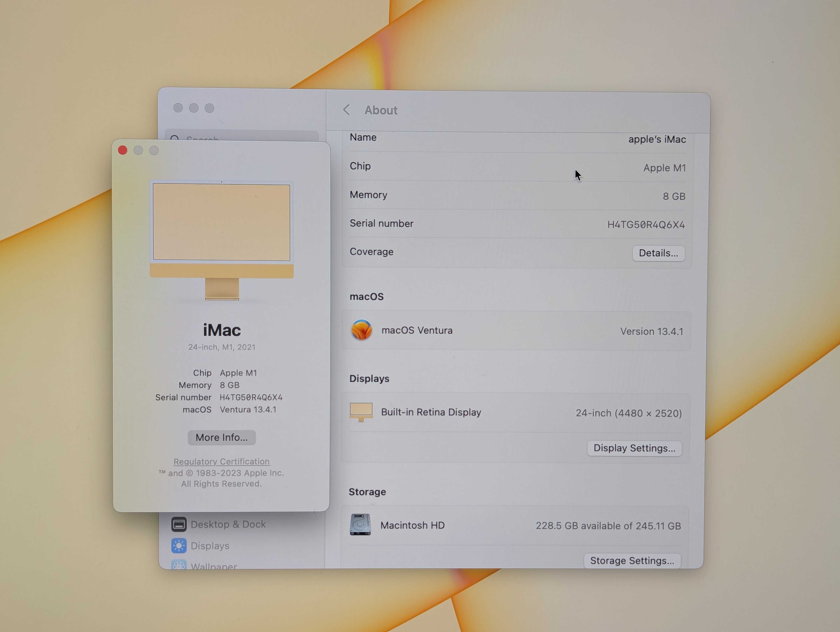Click More Info… in iMac window

222,437
